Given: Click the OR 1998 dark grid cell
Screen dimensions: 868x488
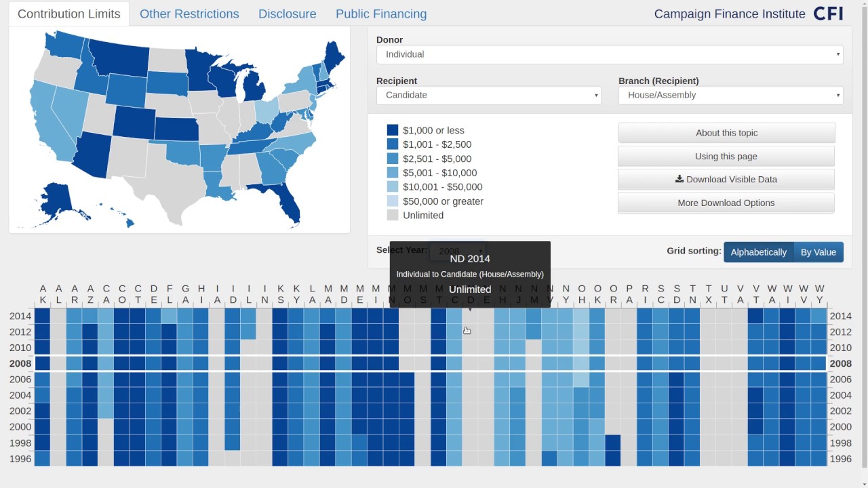Looking at the screenshot, I should 613,443.
